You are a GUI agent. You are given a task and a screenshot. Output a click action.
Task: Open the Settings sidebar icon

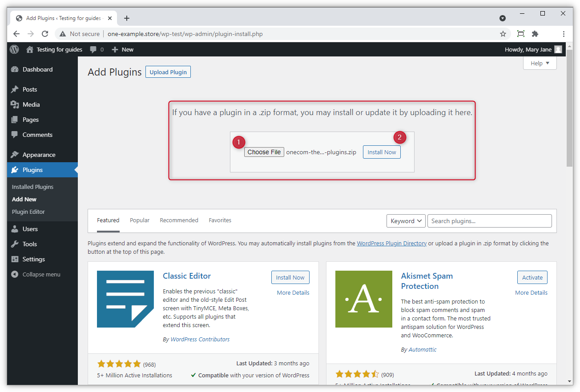point(15,259)
